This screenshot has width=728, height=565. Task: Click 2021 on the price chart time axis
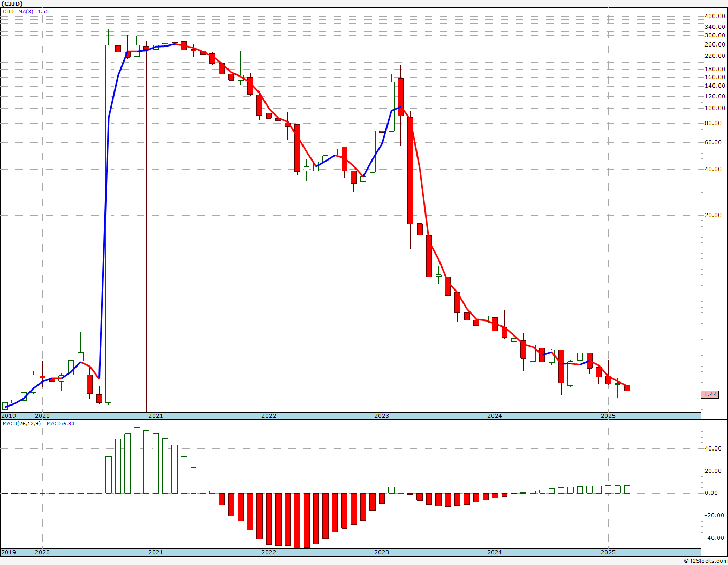point(155,416)
